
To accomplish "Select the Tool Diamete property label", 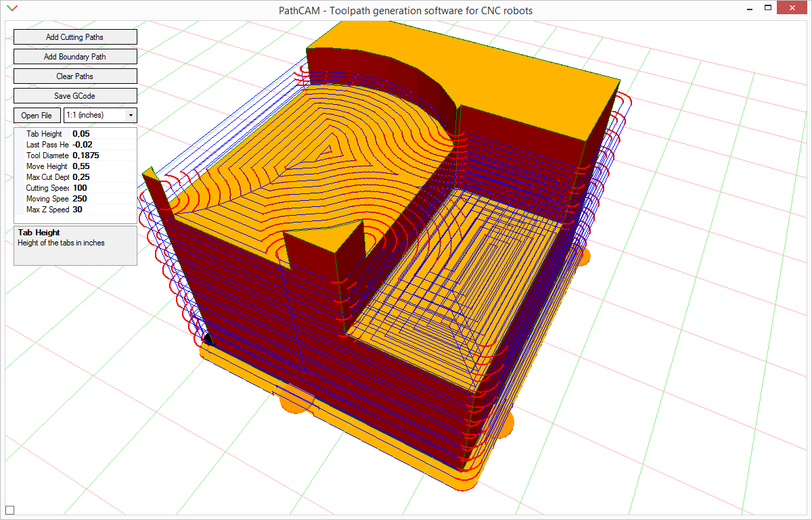I will [47, 156].
